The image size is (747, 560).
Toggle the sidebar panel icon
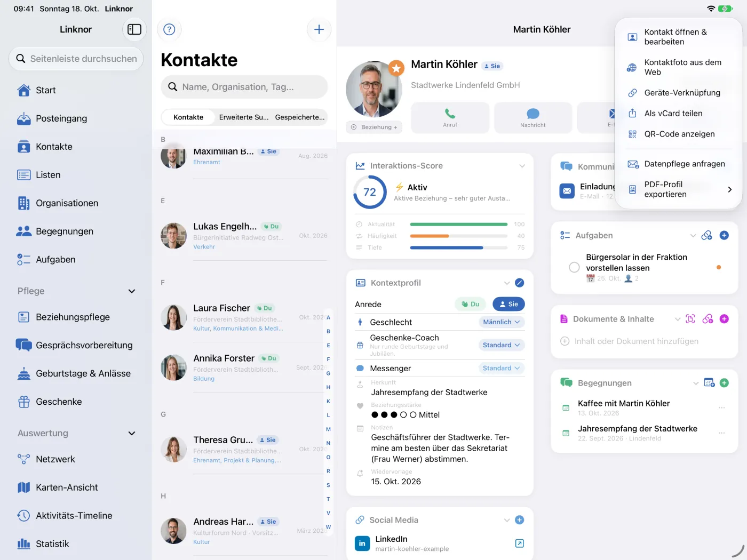[134, 29]
